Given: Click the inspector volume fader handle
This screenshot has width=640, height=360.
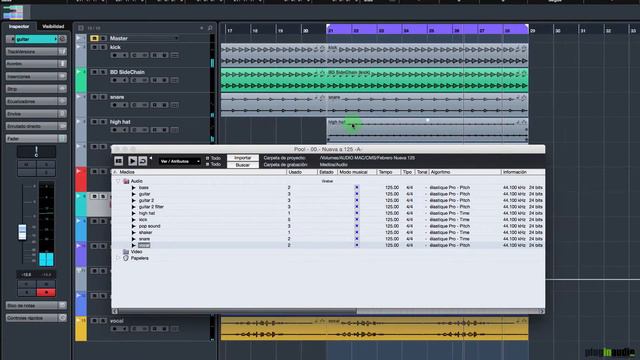Looking at the screenshot, I should point(22,232).
